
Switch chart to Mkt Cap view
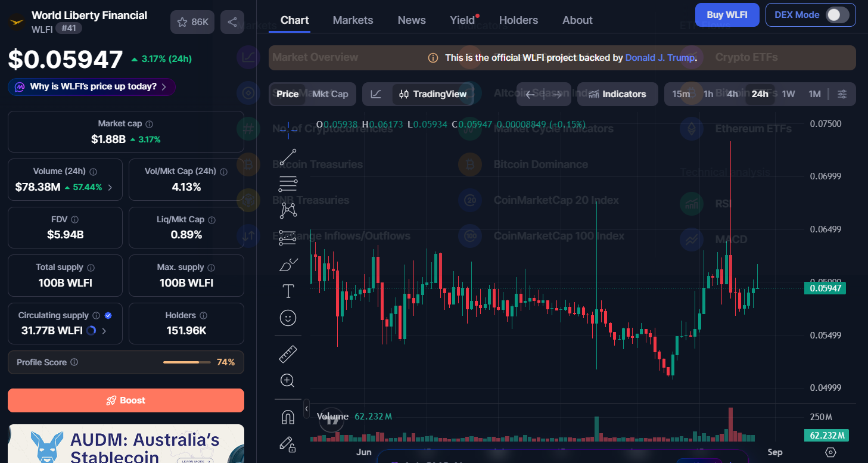click(330, 94)
